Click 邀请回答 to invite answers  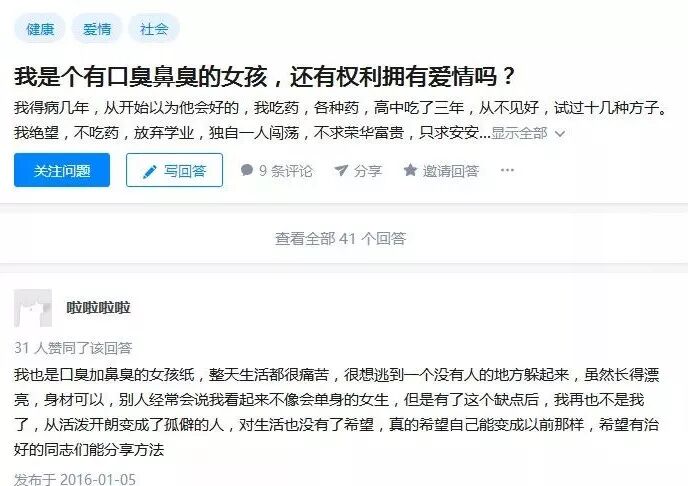tap(441, 171)
